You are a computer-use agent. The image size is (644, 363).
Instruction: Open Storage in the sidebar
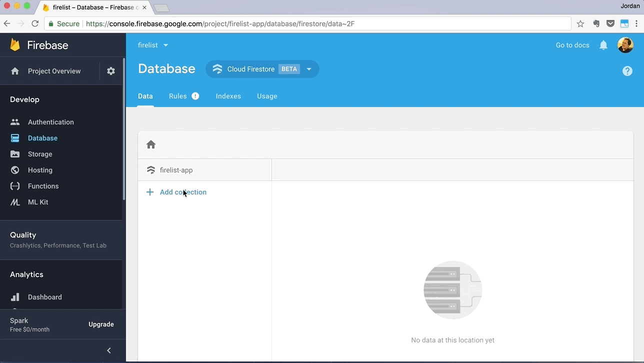coord(40,154)
